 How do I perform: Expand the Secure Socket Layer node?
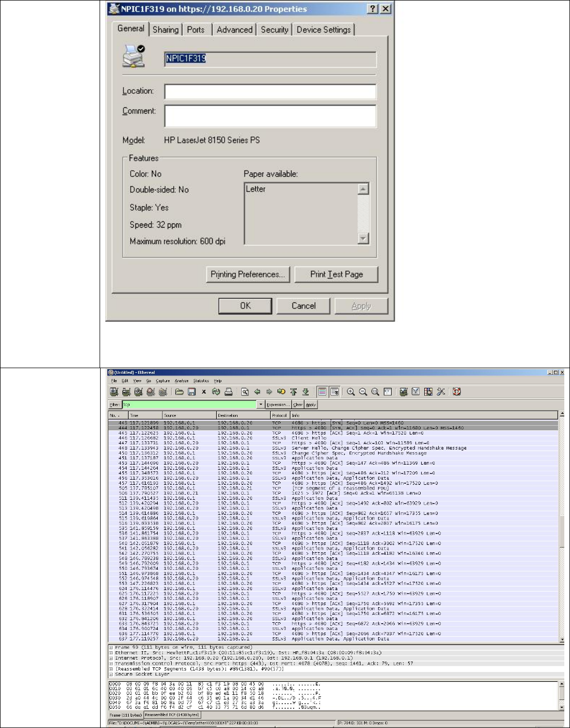(111, 674)
